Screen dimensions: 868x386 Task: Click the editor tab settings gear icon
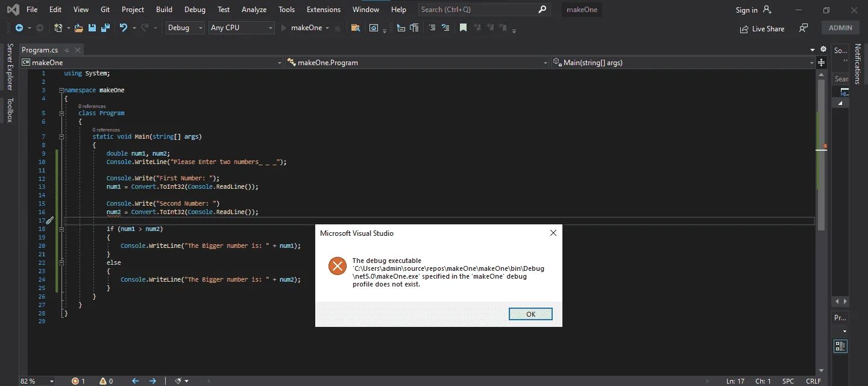(x=823, y=49)
